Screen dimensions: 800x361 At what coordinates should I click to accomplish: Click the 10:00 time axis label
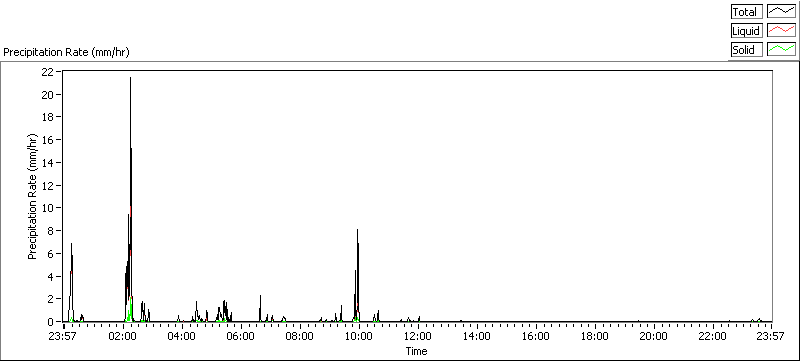359,336
